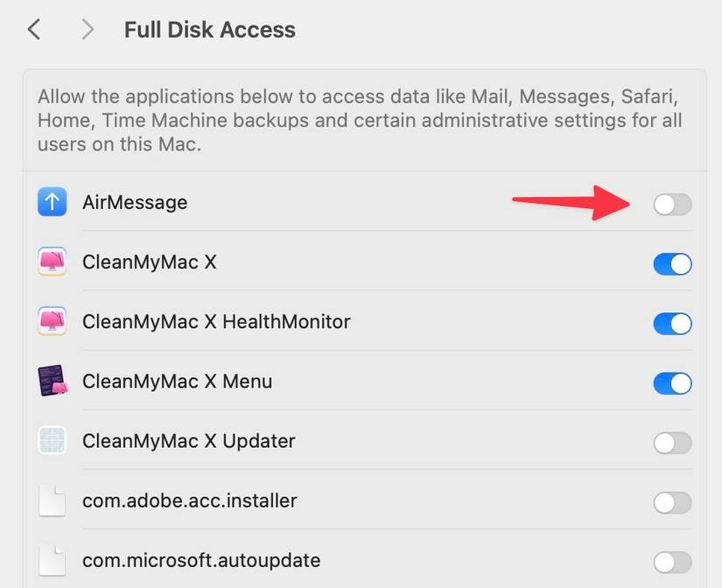Click the CleanMyMac X Updater icon

coord(52,441)
